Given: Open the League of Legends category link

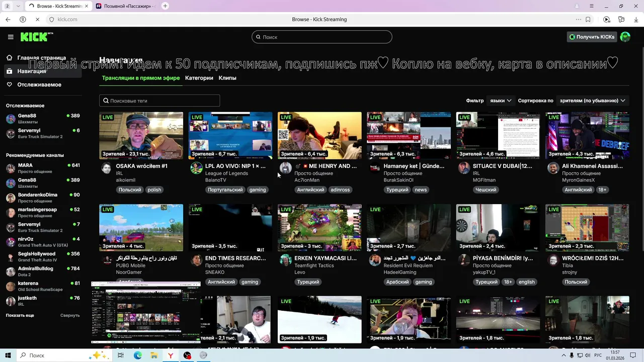Looking at the screenshot, I should click(x=226, y=173).
